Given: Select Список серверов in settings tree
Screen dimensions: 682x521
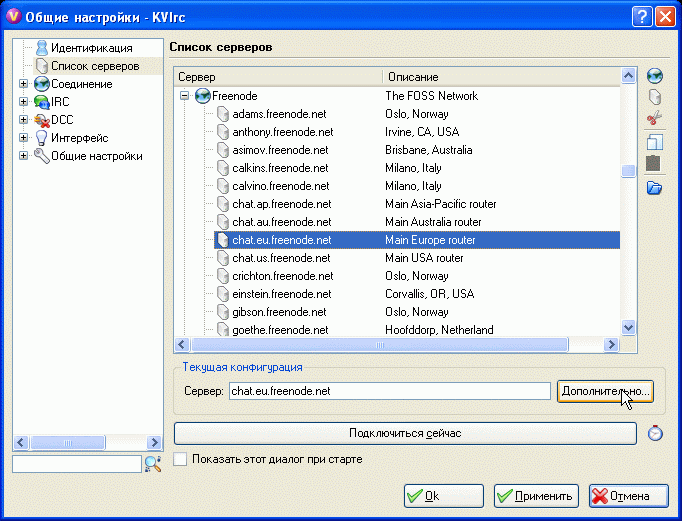Looking at the screenshot, I should click(x=95, y=66).
